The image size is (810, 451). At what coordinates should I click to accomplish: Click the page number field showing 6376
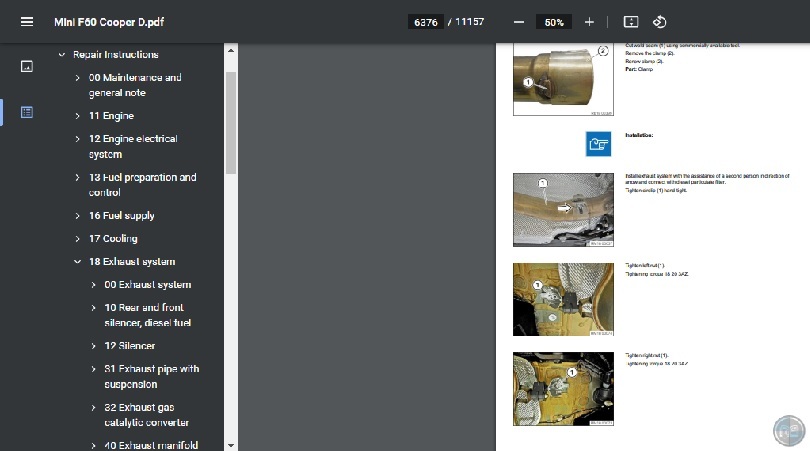tap(426, 22)
